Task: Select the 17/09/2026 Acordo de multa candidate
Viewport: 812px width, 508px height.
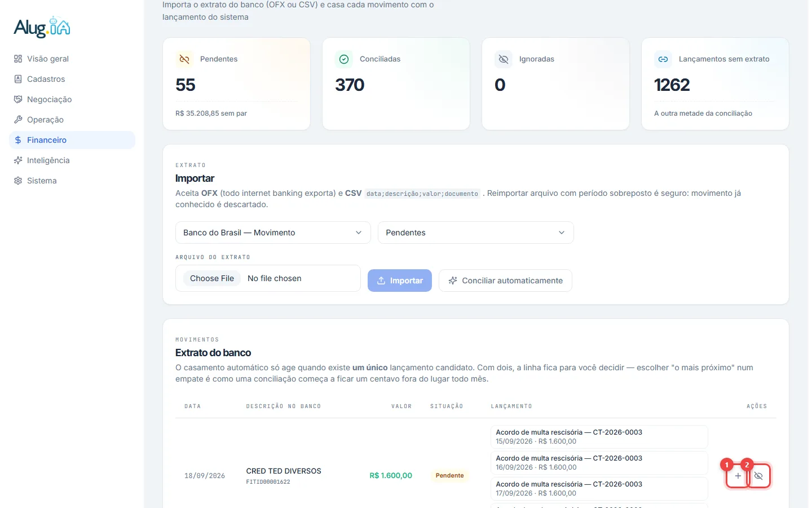Action: tap(599, 489)
